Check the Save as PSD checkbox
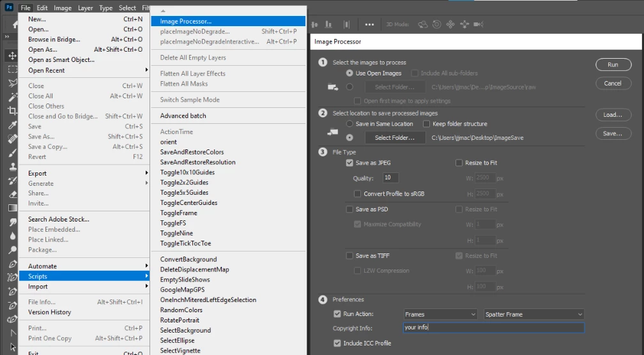The height and width of the screenshot is (355, 644). click(349, 209)
